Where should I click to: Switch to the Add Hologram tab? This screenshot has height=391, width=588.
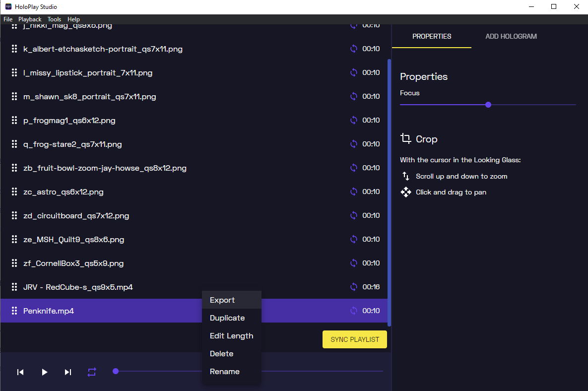tap(511, 36)
